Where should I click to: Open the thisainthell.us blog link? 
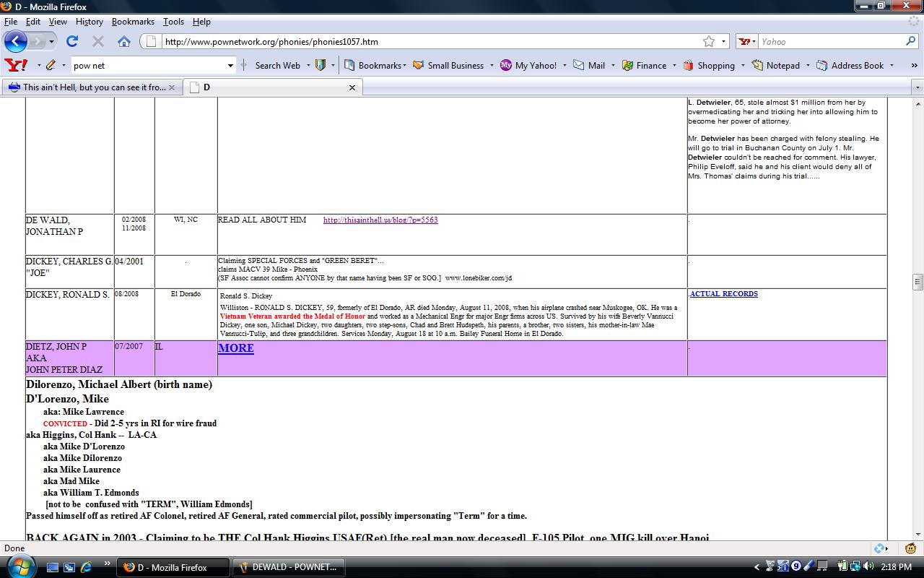(x=380, y=220)
